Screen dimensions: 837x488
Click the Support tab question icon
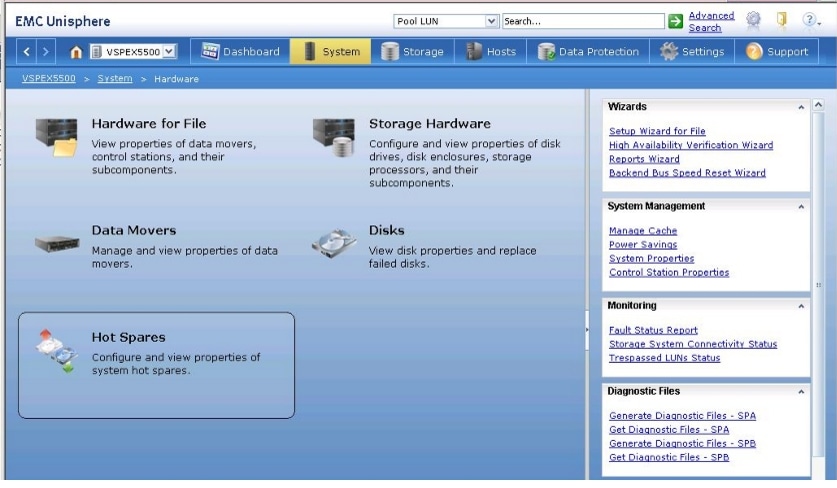754,51
